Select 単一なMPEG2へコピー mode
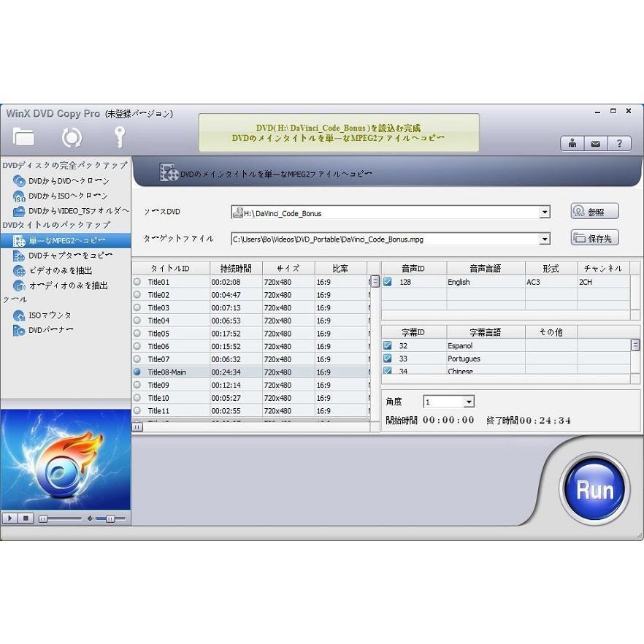This screenshot has height=644, width=644. click(x=66, y=241)
